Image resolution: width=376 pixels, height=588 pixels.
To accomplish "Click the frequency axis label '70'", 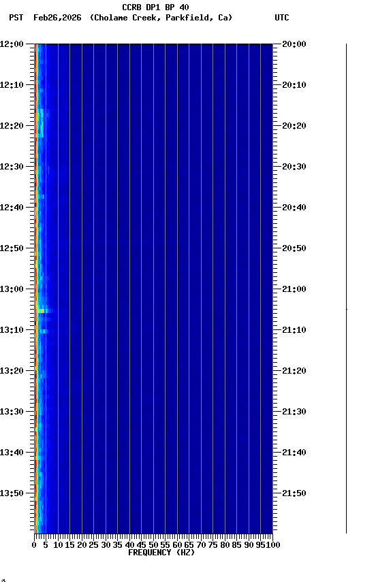I will pos(201,545).
